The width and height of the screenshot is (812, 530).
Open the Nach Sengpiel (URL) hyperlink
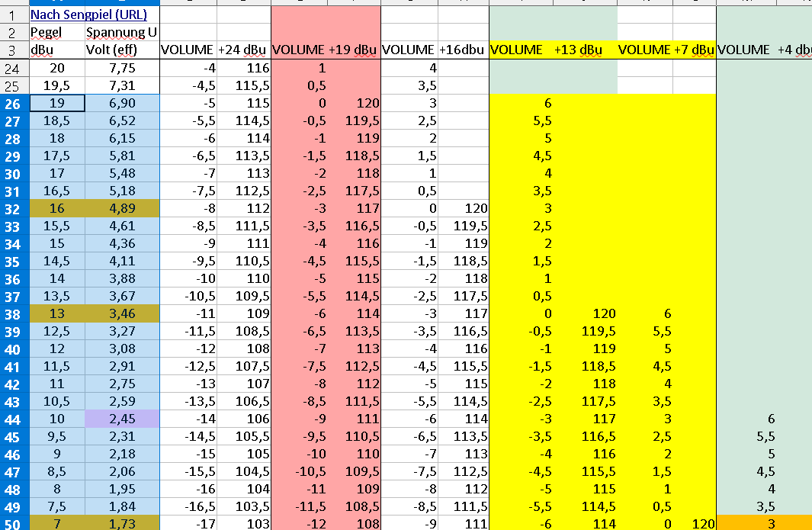[x=88, y=14]
